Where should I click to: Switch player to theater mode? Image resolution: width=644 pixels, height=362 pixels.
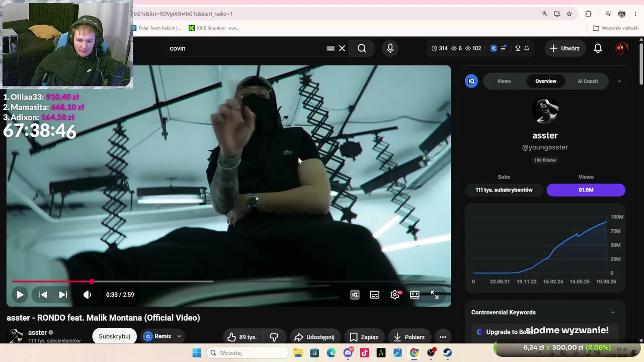pos(415,295)
